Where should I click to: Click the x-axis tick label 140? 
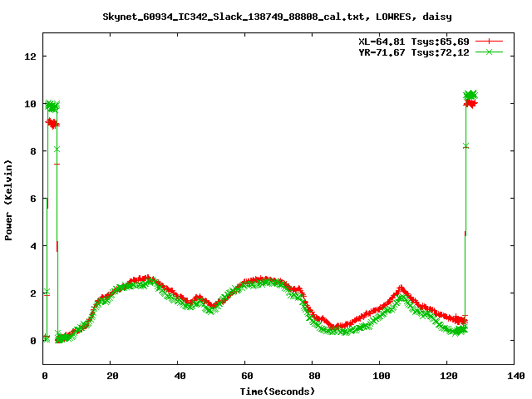516,376
